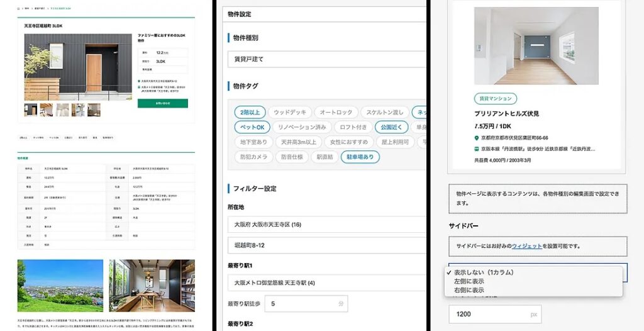This screenshot has width=644, height=331.
Task: Select the fifth gallery thumbnail
Action: tap(94, 109)
